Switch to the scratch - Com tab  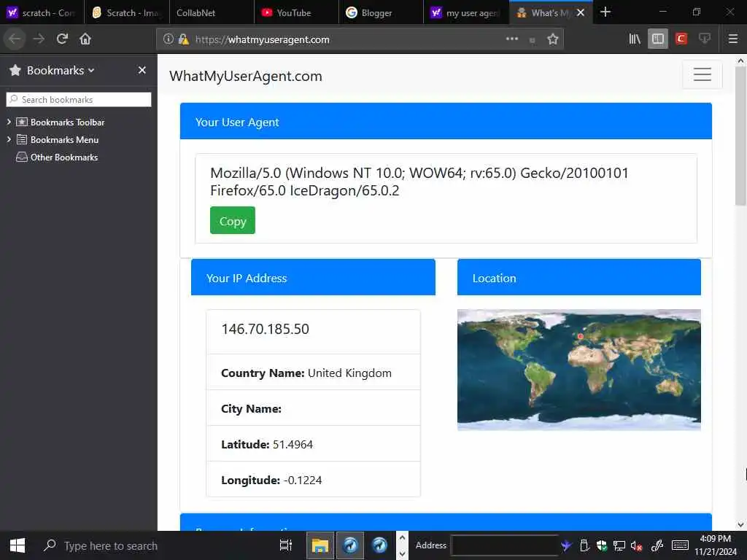[x=42, y=12]
